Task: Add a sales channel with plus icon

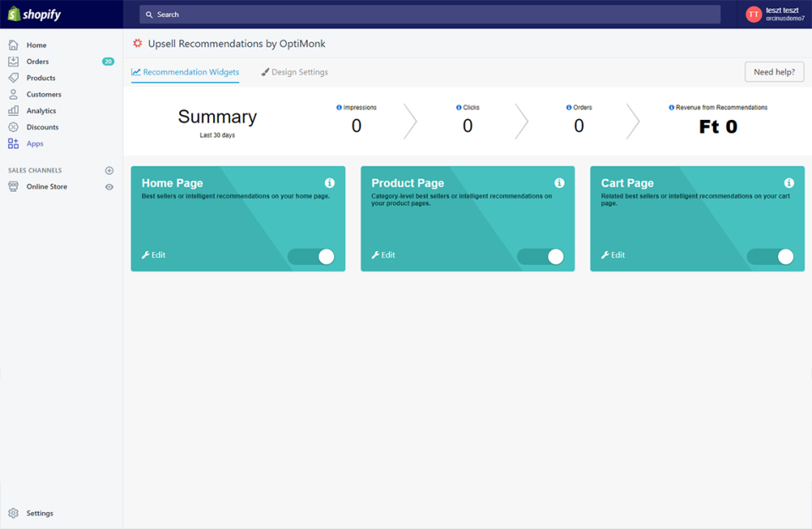Action: (x=109, y=171)
